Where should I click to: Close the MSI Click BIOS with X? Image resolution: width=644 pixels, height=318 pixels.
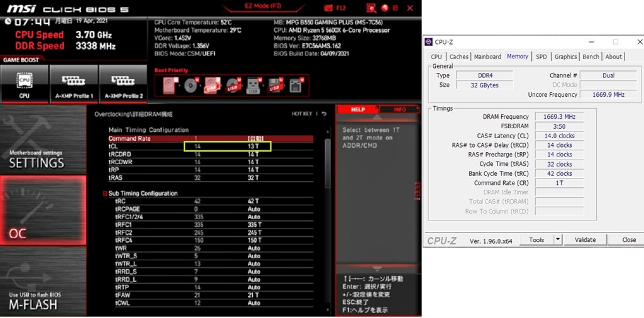(410, 8)
